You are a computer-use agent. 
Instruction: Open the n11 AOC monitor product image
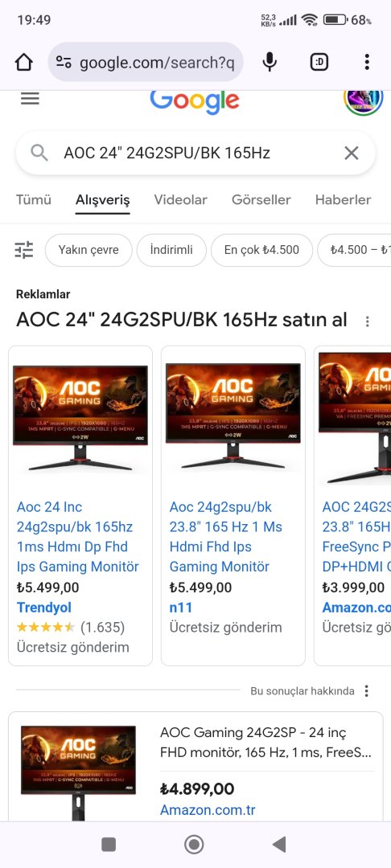tap(233, 416)
